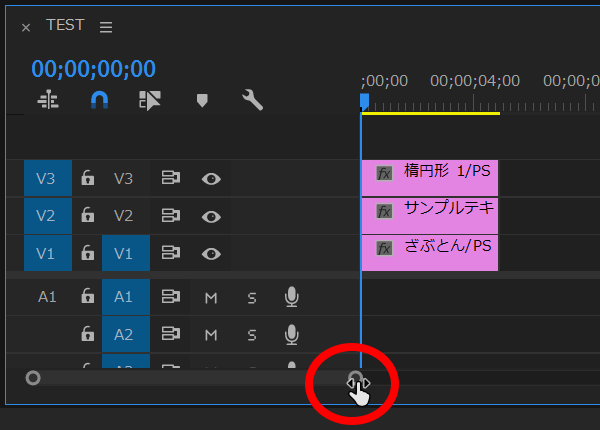This screenshot has width=600, height=430.
Task: Click fx badge on 楕円形 1/PS clip
Action: pyautogui.click(x=384, y=173)
